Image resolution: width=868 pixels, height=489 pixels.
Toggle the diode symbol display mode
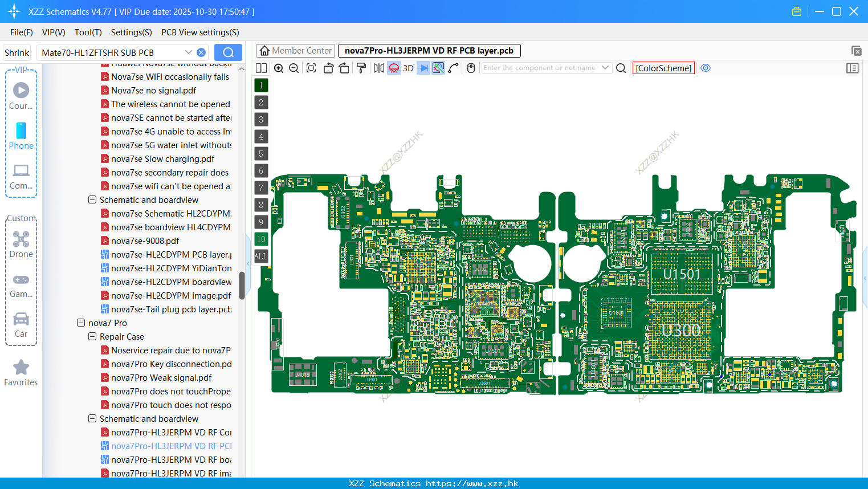tap(423, 68)
